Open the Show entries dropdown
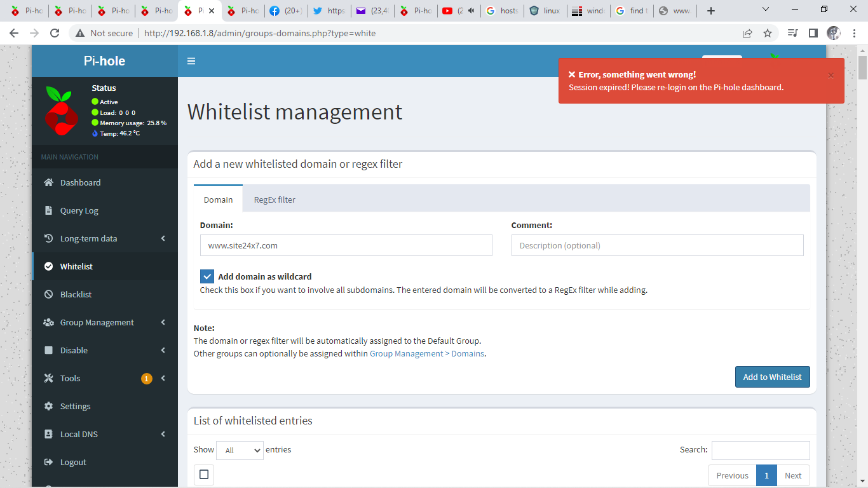This screenshot has height=488, width=868. point(240,450)
